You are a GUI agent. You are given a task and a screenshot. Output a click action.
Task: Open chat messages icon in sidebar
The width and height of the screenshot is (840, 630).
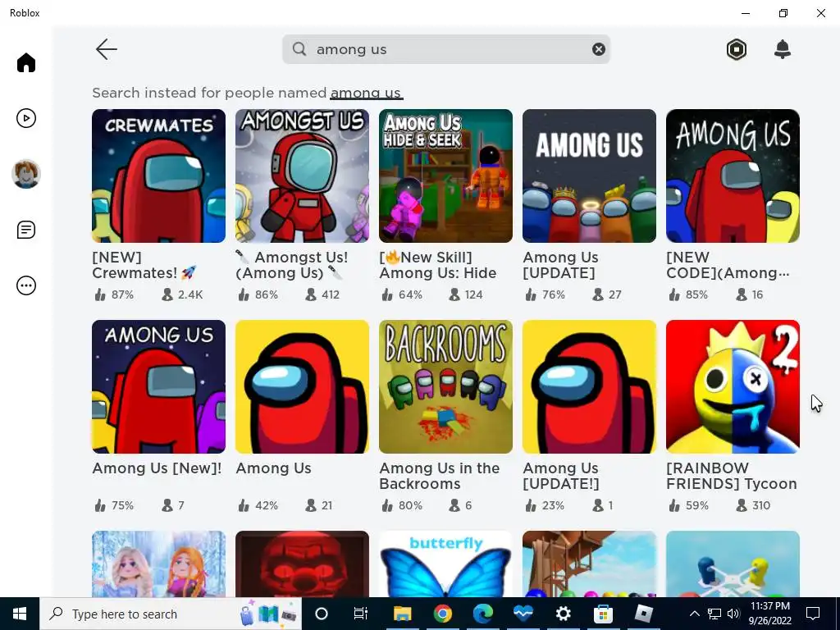click(25, 230)
